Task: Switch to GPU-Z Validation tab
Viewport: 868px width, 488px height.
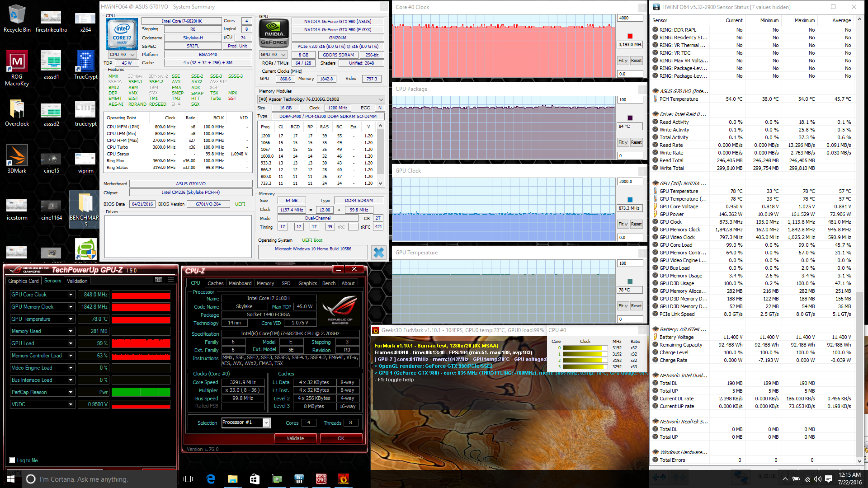Action: point(77,281)
